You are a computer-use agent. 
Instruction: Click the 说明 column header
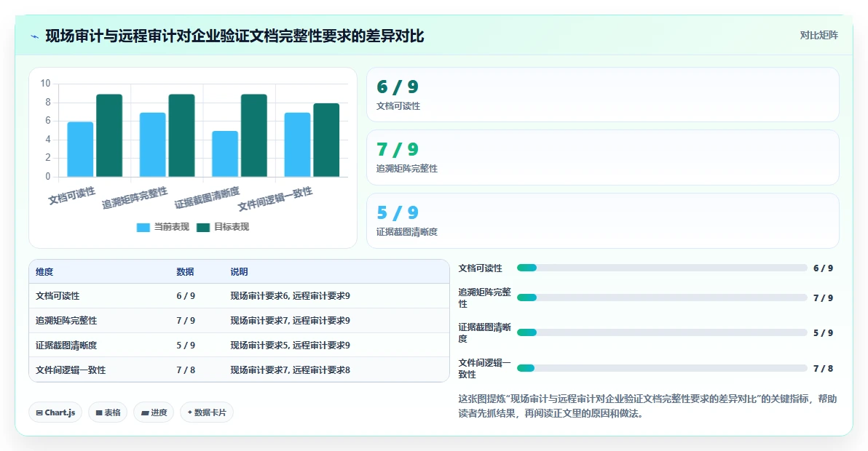click(239, 272)
